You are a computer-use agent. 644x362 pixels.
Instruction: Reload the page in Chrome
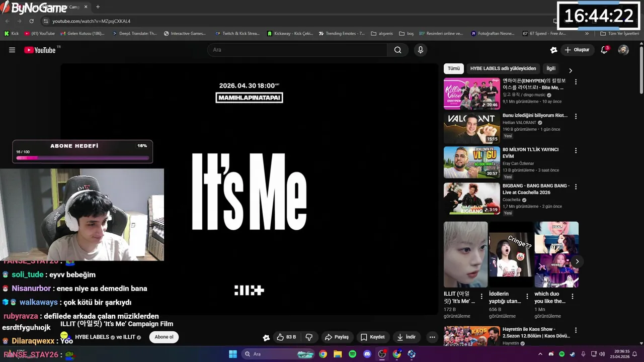click(x=31, y=21)
